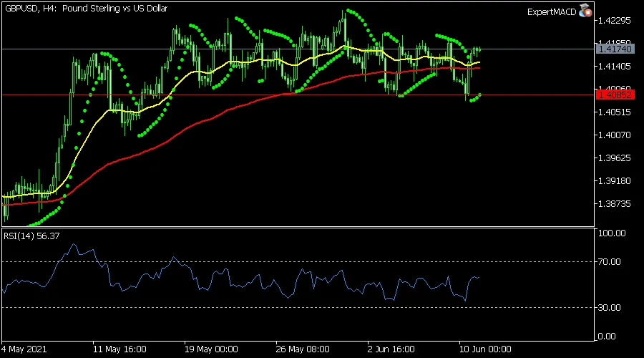
Task: Click the 1.39180 price scale value
Action: (x=615, y=181)
